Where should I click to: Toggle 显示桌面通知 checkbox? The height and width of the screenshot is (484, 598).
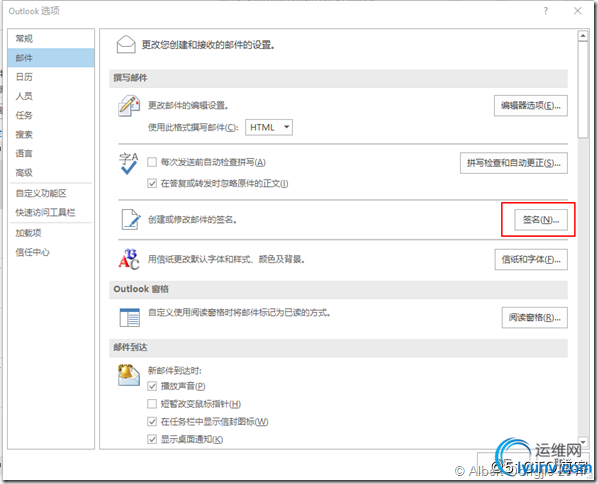tap(152, 439)
